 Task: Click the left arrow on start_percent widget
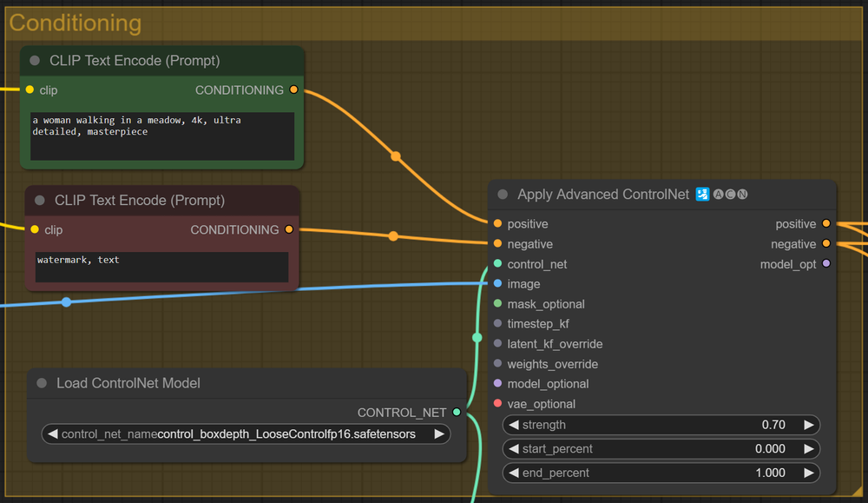512,449
